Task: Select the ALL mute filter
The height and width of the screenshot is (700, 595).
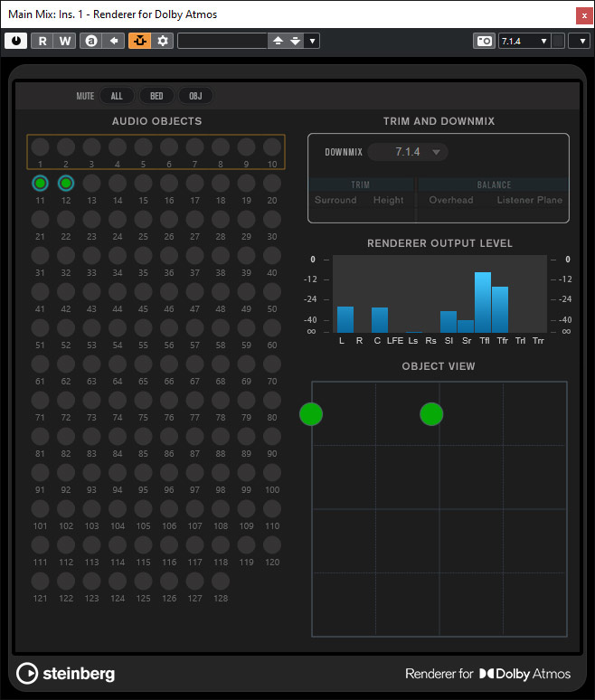Action: coord(117,96)
